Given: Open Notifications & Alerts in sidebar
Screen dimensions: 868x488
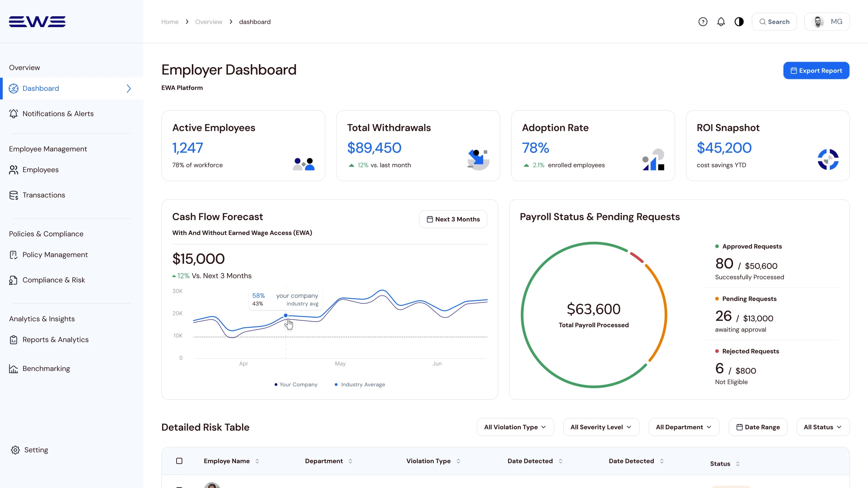Looking at the screenshot, I should coord(58,114).
